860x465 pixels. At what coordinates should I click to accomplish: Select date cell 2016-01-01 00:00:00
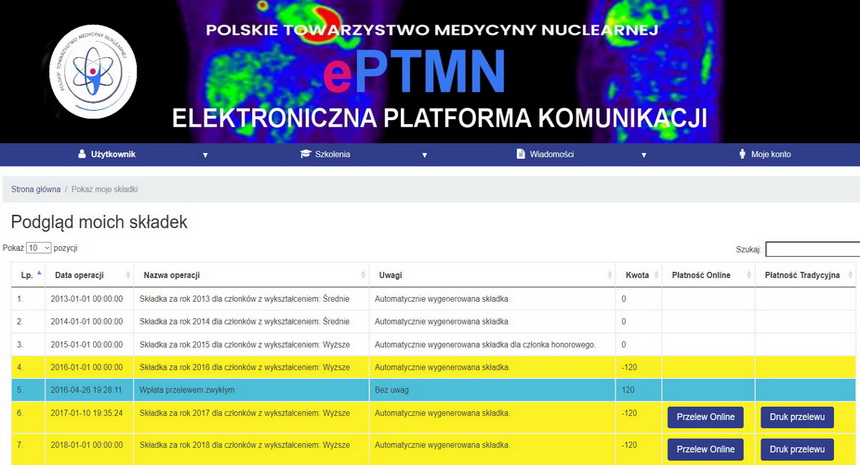point(87,367)
